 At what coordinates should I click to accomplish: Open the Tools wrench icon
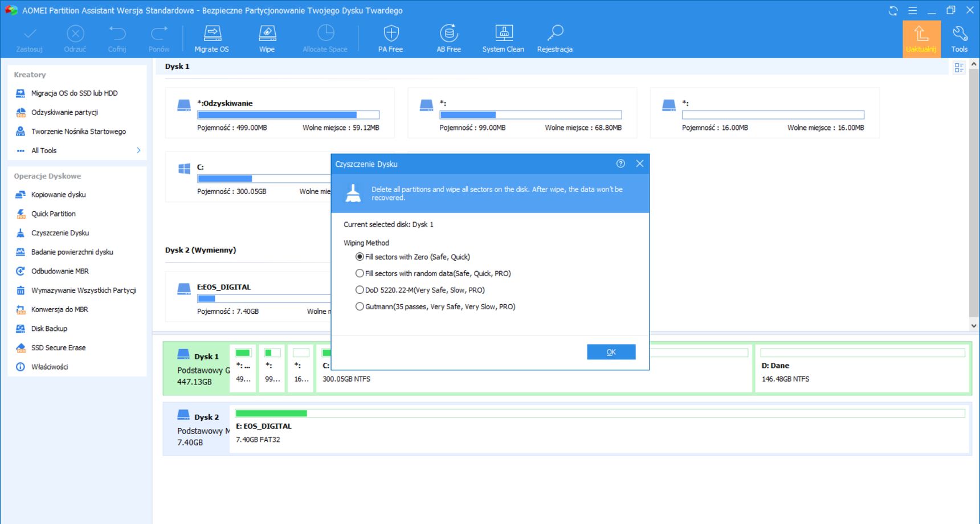[x=960, y=34]
